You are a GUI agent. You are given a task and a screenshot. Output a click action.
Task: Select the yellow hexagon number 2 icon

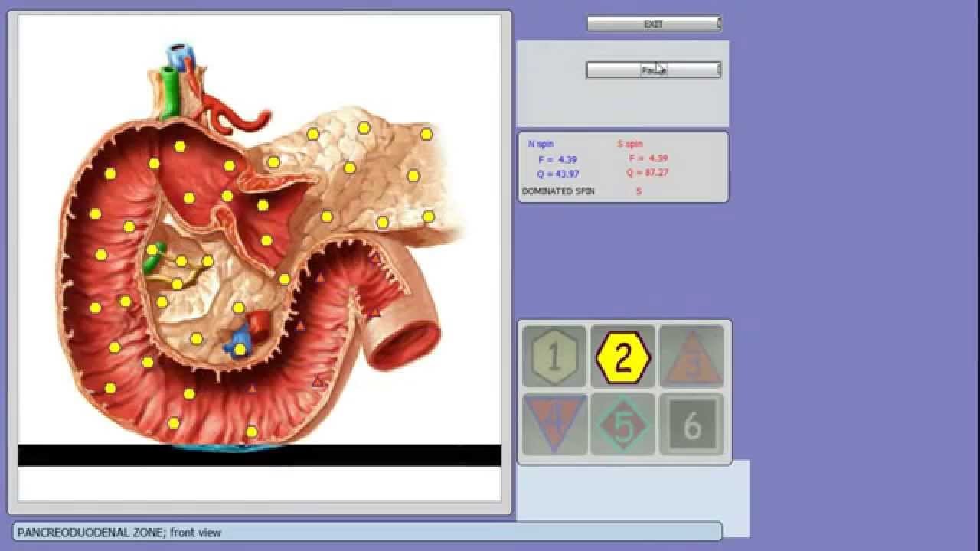[x=622, y=356]
